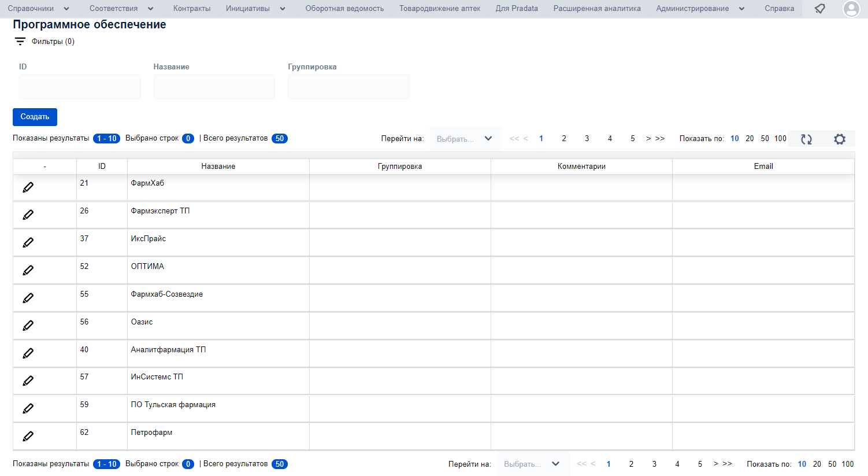This screenshot has height=476, width=868.
Task: Go to page 2 in bottom pagination
Action: (x=631, y=464)
